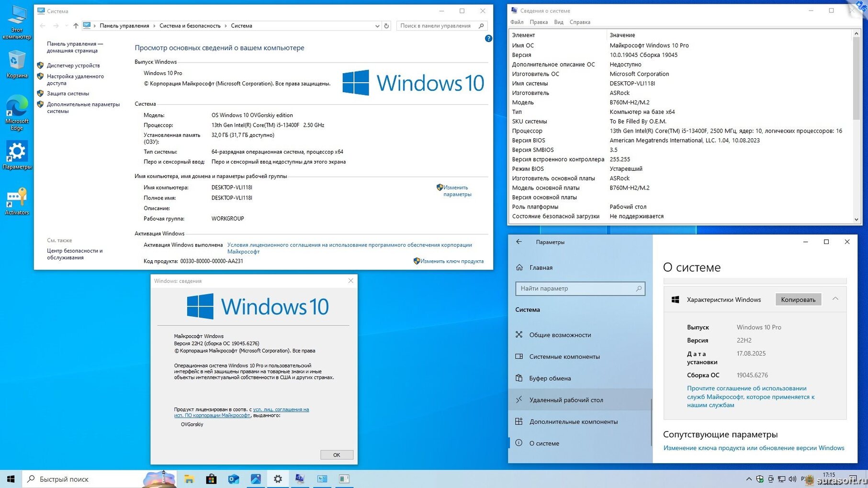Click the Изменить ключ продукта link

(x=451, y=261)
